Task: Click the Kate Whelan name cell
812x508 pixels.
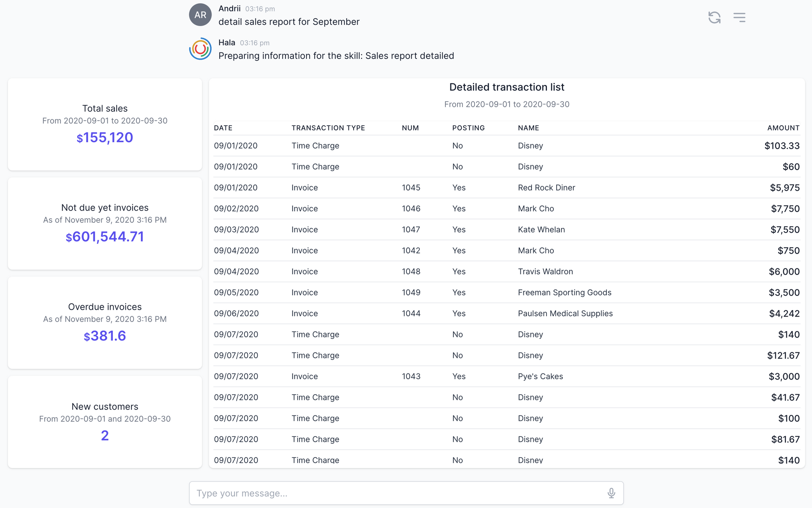Action: (x=541, y=230)
